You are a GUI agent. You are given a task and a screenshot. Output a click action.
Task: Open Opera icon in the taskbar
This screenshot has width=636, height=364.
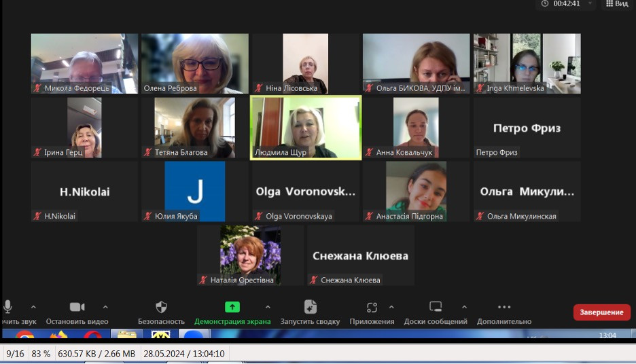tap(93, 335)
